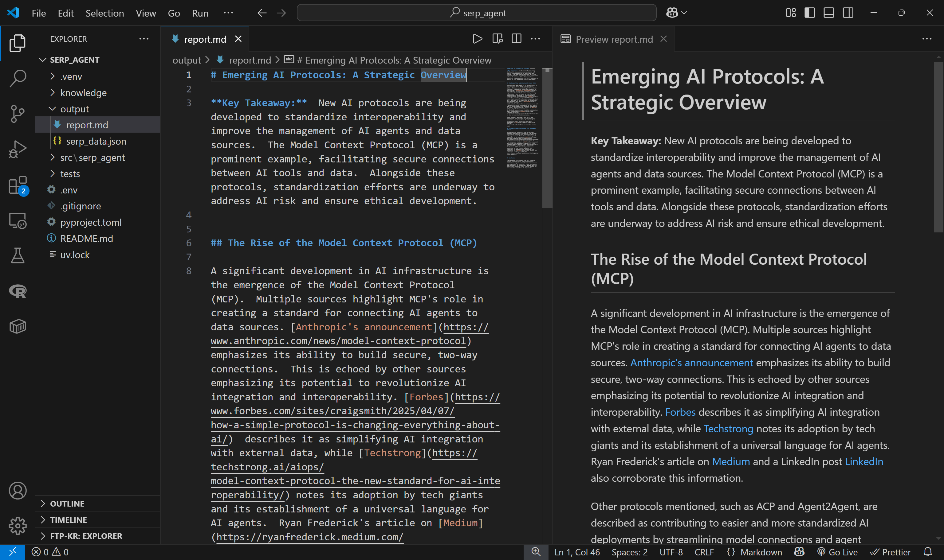
Task: Click zoom magnifier in status bar
Action: (x=536, y=552)
